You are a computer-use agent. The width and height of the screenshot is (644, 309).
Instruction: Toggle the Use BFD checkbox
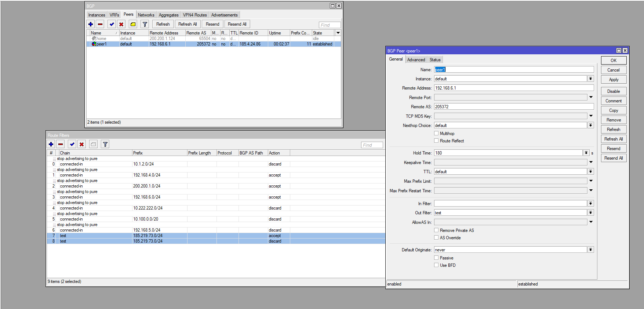436,265
